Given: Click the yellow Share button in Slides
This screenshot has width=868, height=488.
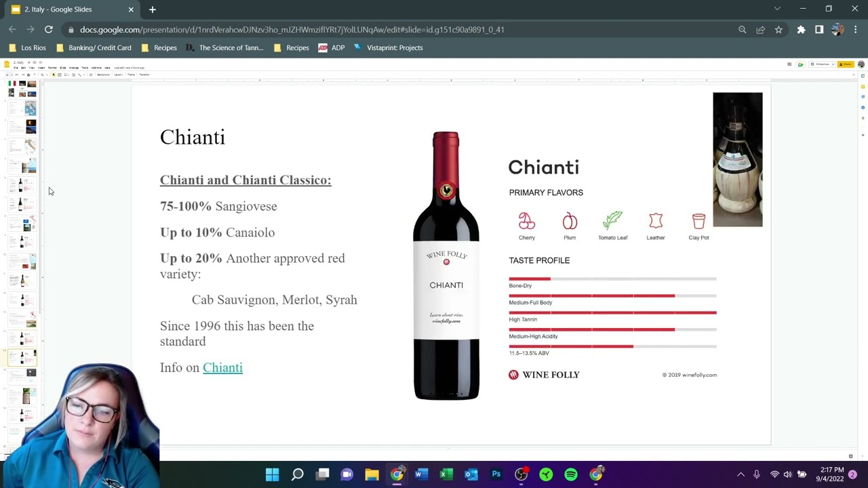Looking at the screenshot, I should (845, 64).
